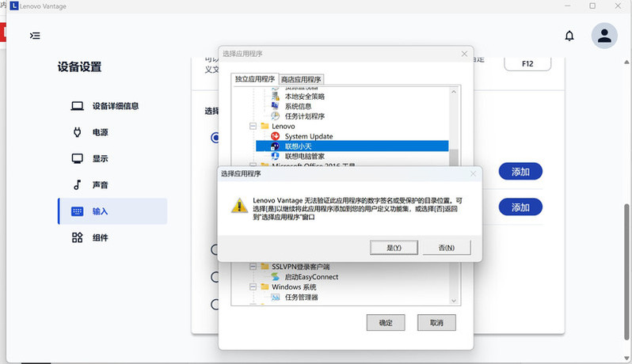Click tree list scroll up arrow
The width and height of the screenshot is (632, 364).
[x=454, y=92]
